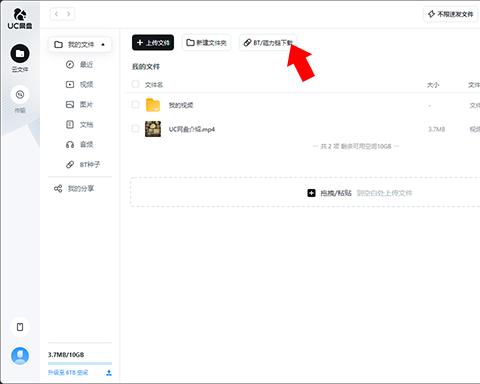The image size is (480, 384).
Task: Click the clock icon beside 最近
Action: coord(70,65)
